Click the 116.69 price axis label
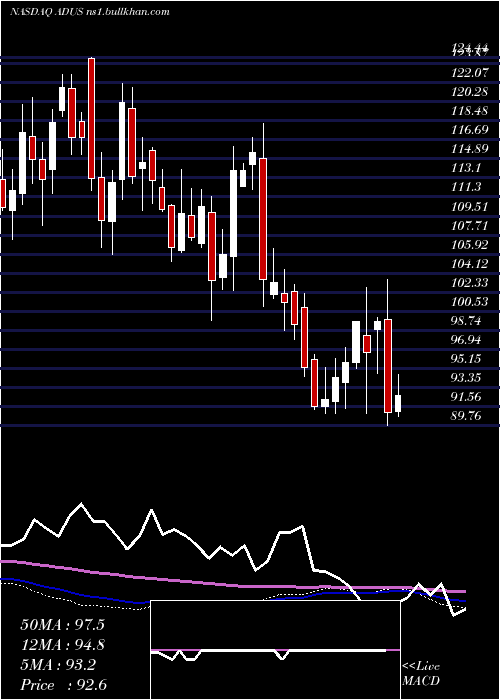Image resolution: width=500 pixels, height=700 pixels. pos(471,130)
